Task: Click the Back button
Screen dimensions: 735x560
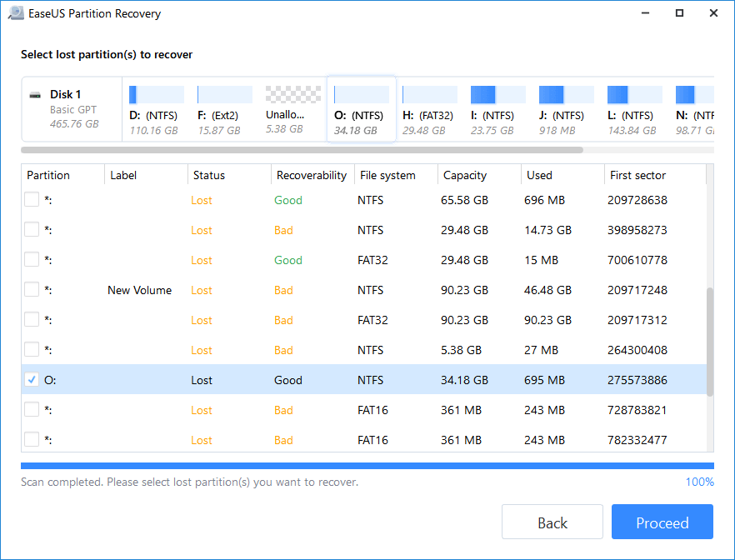Action: [552, 522]
